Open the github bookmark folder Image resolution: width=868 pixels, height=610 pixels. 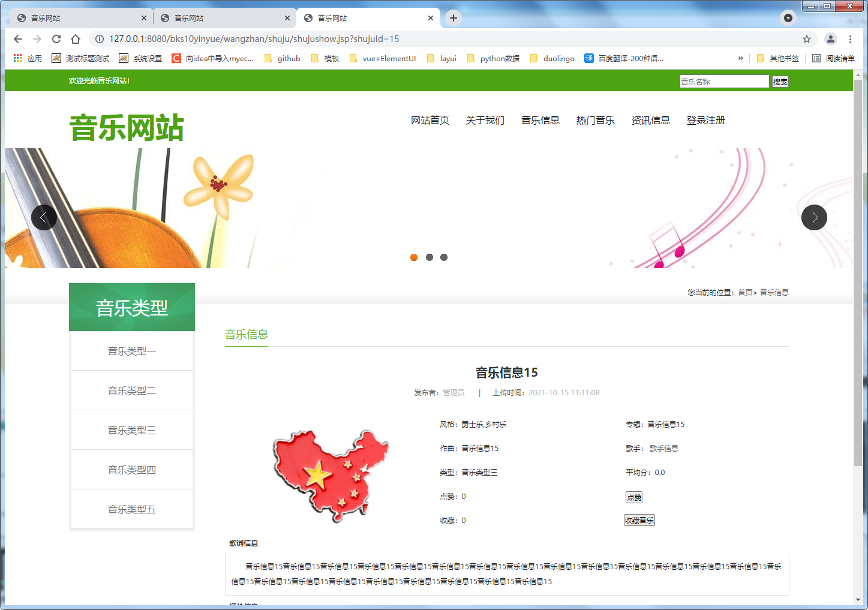tap(282, 58)
